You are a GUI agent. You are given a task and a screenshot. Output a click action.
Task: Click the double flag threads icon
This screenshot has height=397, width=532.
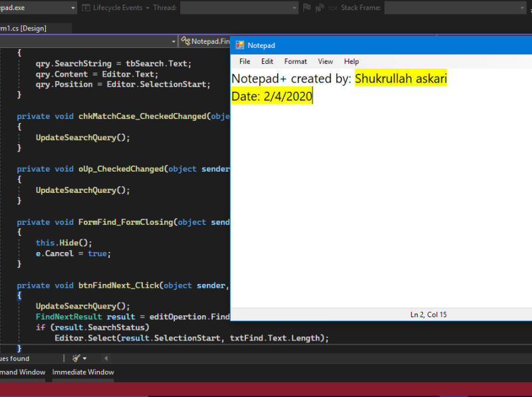[x=320, y=7]
